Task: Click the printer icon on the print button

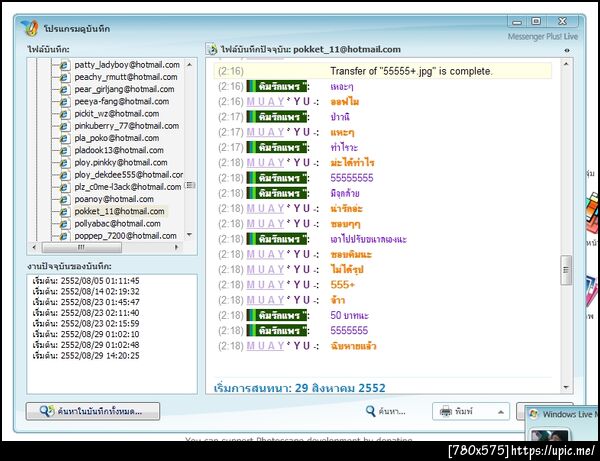Action: (x=445, y=412)
